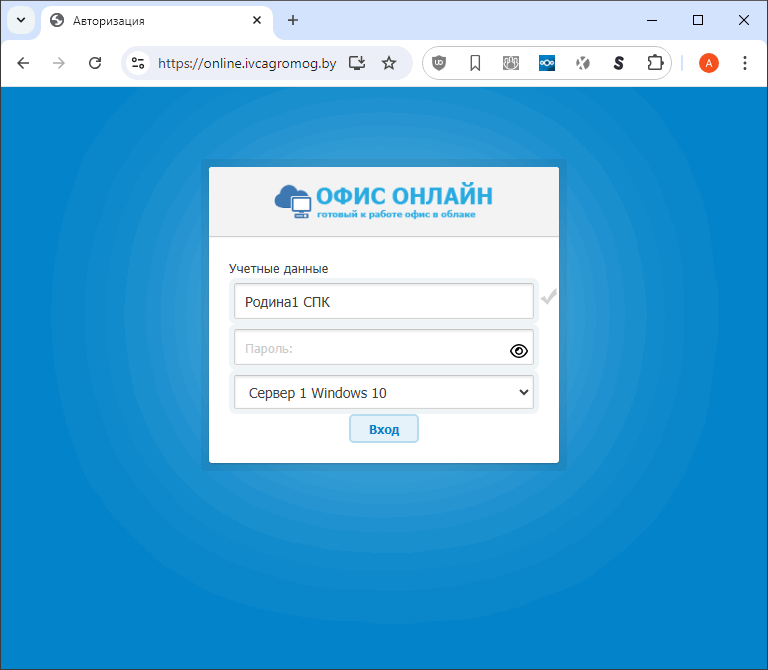
Task: Click the bookmark ribbon extension icon
Action: 475,63
